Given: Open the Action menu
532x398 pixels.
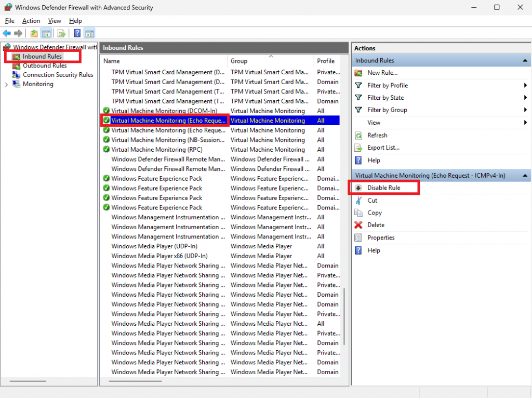Looking at the screenshot, I should coord(31,21).
